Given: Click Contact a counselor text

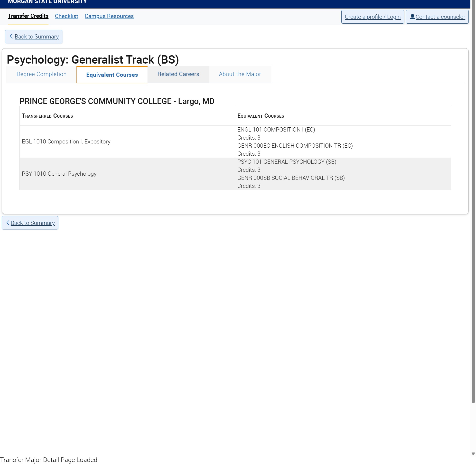Looking at the screenshot, I should coord(440,17).
